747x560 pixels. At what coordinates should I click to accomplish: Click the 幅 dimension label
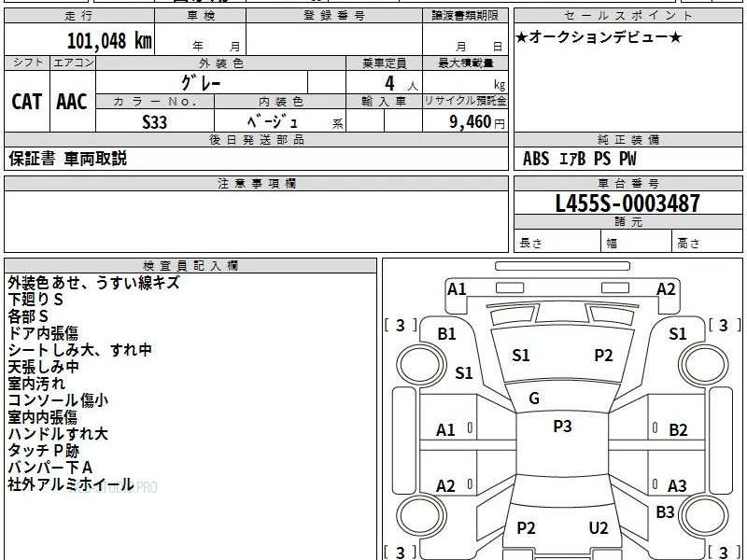[612, 244]
